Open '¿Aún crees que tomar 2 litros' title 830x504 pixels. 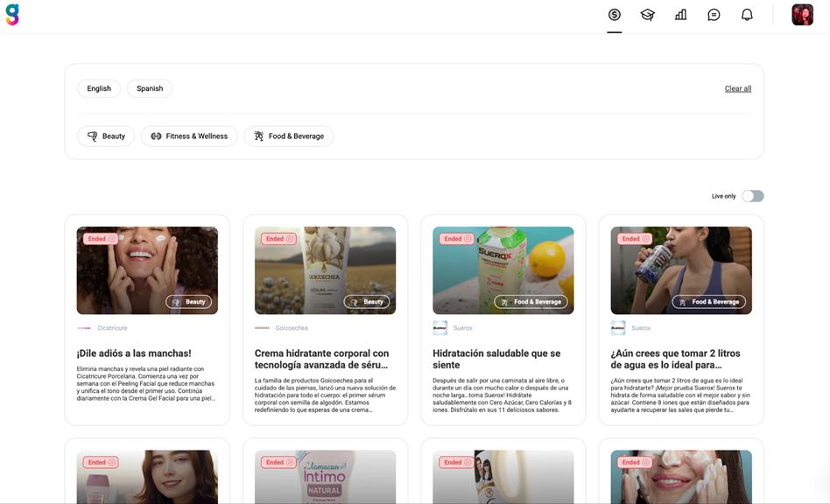[x=675, y=359]
